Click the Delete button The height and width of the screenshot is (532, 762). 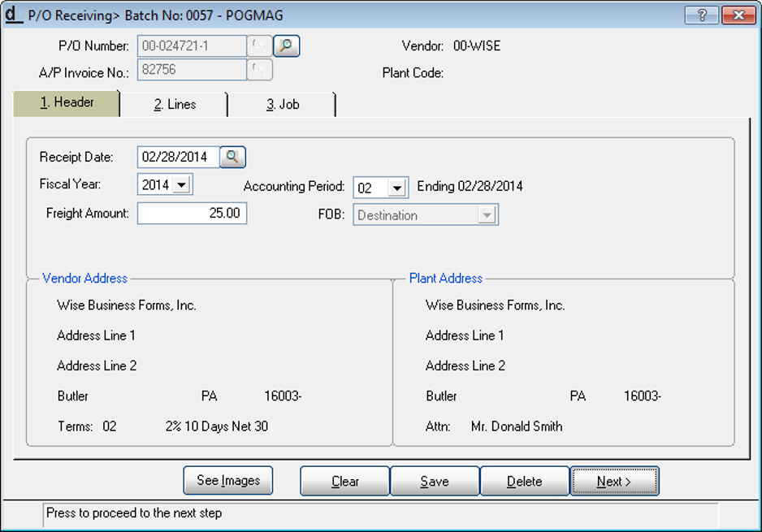(524, 481)
